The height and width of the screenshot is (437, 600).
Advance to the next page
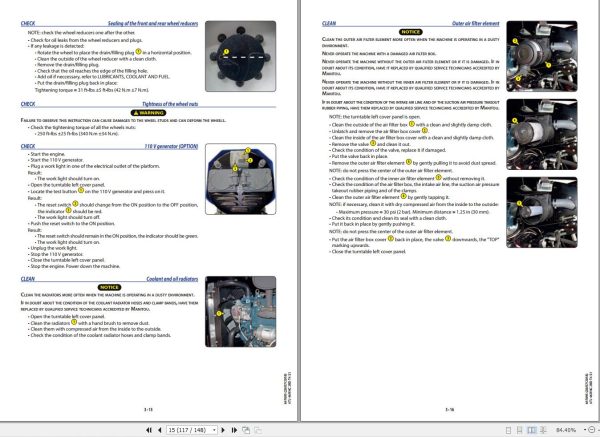[x=223, y=430]
